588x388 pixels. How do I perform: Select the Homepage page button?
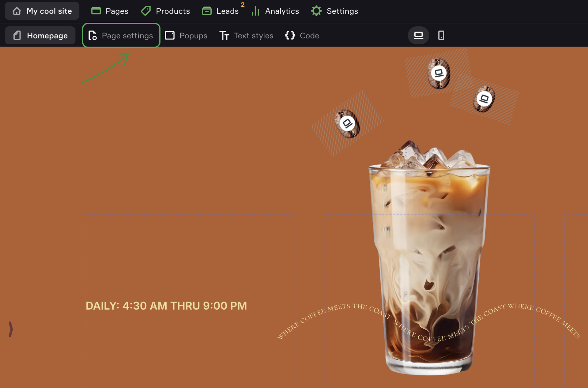pos(40,36)
